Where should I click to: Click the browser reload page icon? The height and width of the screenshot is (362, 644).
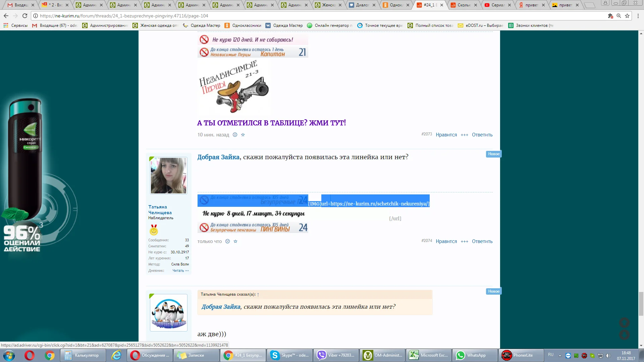click(25, 16)
